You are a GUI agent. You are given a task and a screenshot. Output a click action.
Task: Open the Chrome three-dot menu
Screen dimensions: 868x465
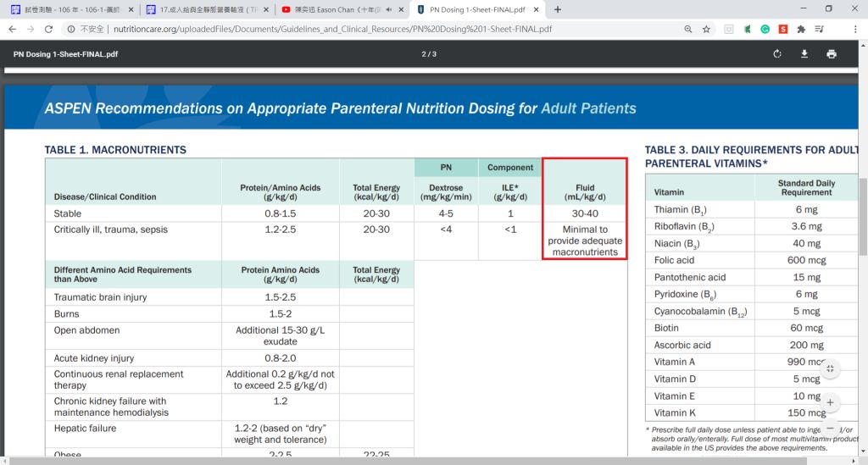coord(855,29)
